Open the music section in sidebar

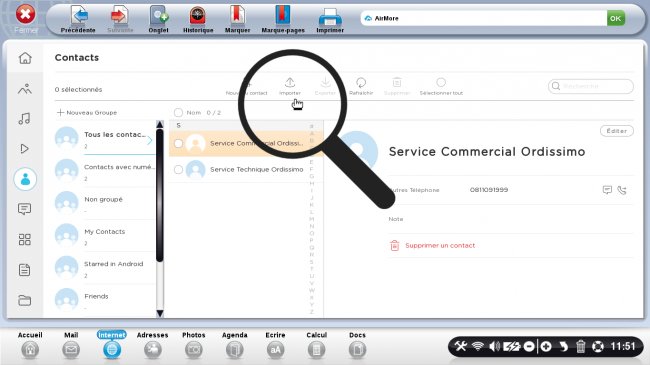click(x=24, y=119)
